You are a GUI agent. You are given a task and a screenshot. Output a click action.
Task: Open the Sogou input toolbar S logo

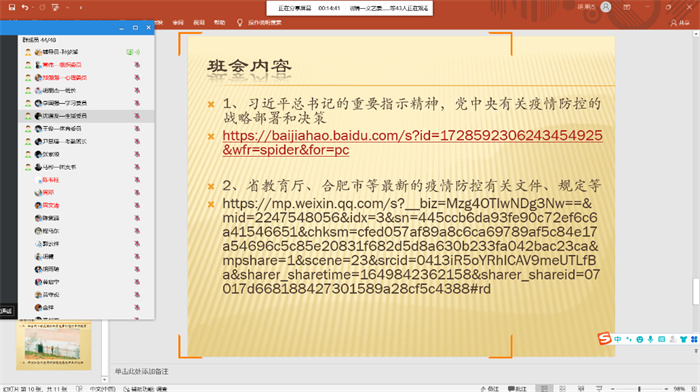pos(604,338)
